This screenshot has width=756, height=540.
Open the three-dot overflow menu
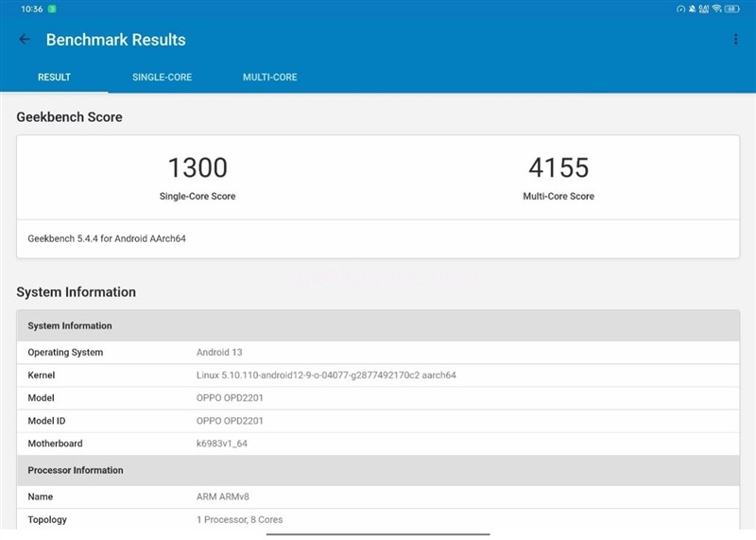tap(735, 40)
